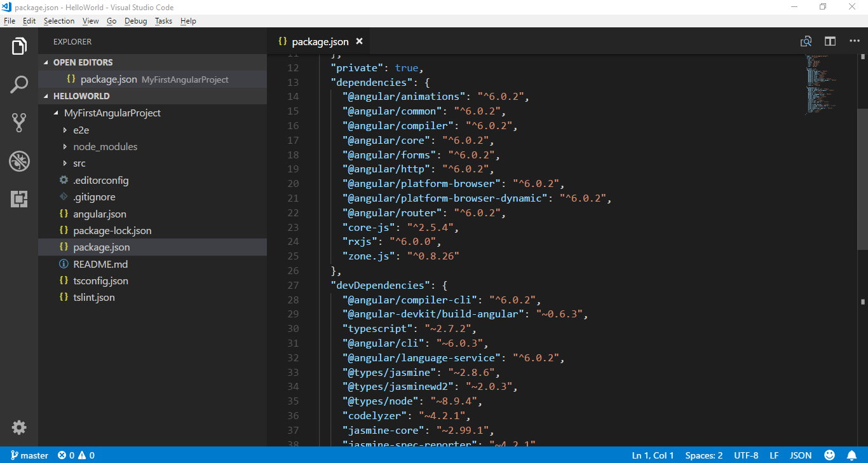Open the errors and warnings problems indicator
This screenshot has width=868, height=463.
(76, 455)
